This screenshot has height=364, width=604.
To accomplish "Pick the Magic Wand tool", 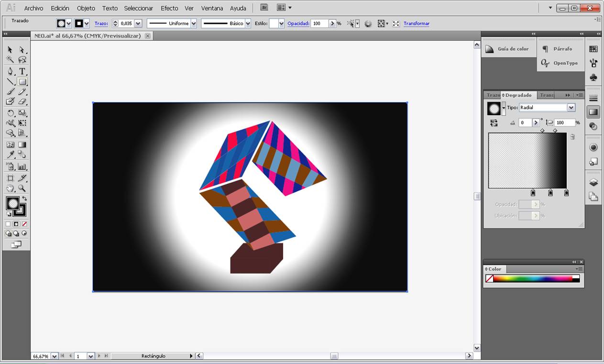I will [10, 60].
